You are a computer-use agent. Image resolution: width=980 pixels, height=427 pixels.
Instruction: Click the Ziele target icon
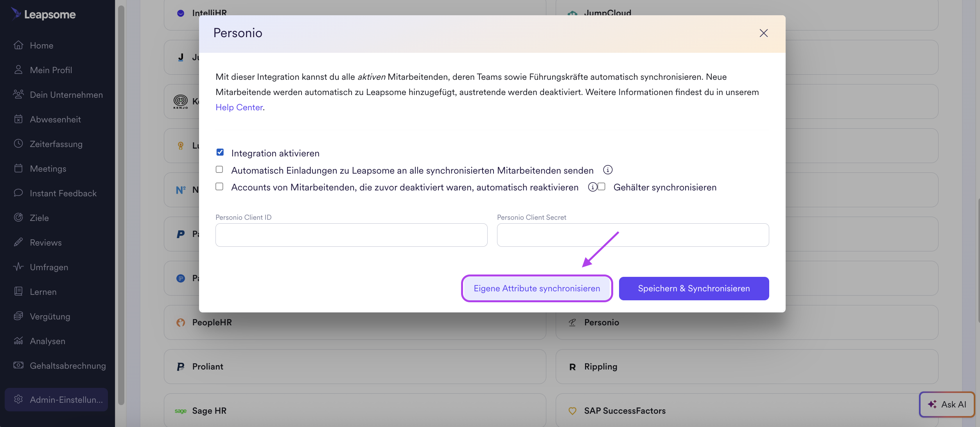coord(18,217)
